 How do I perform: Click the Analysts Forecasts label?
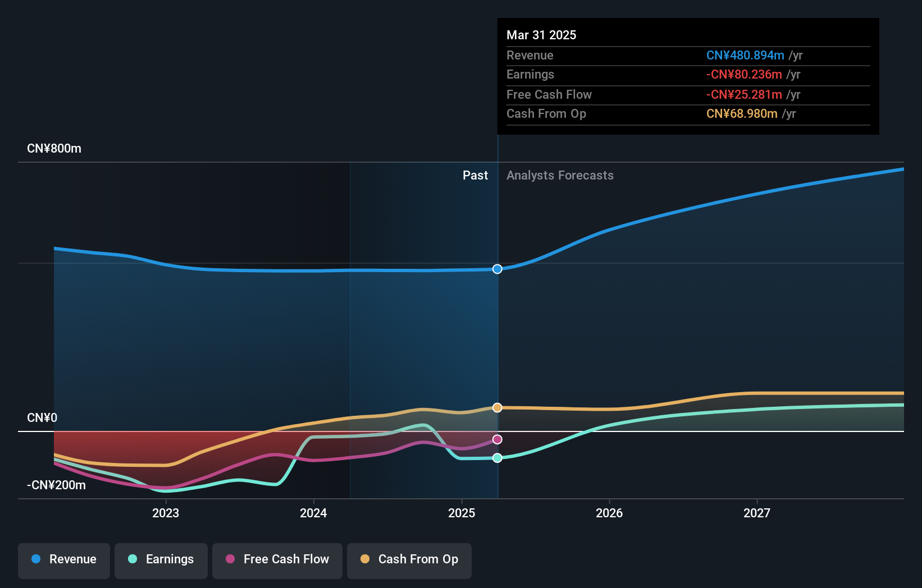[x=560, y=176]
